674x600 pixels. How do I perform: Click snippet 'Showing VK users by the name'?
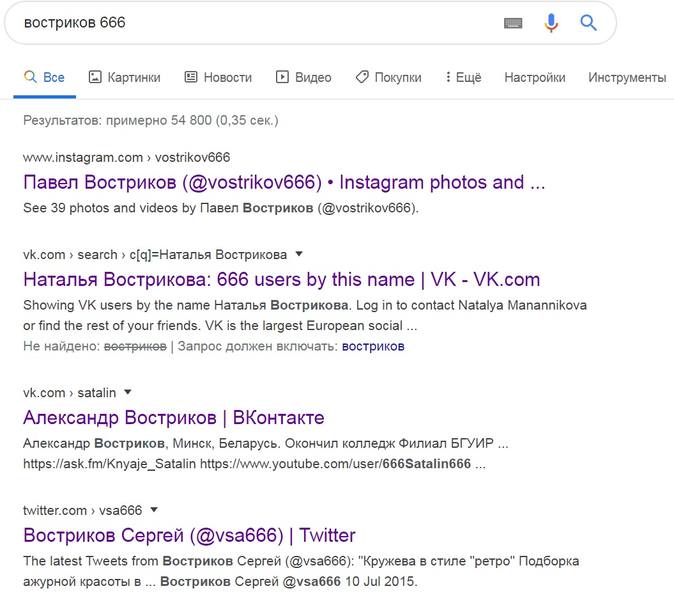point(305,315)
